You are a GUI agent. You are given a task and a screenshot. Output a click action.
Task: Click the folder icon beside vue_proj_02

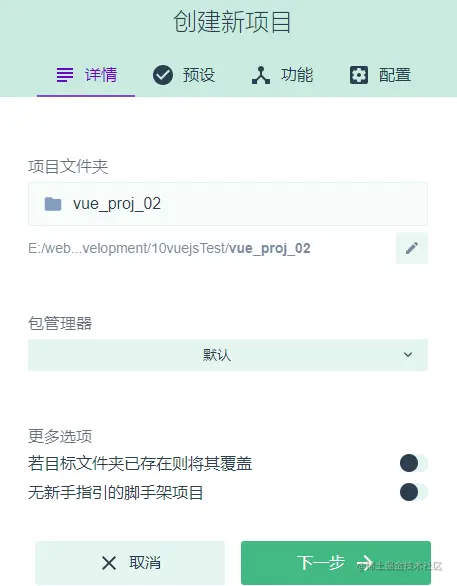pyautogui.click(x=53, y=204)
